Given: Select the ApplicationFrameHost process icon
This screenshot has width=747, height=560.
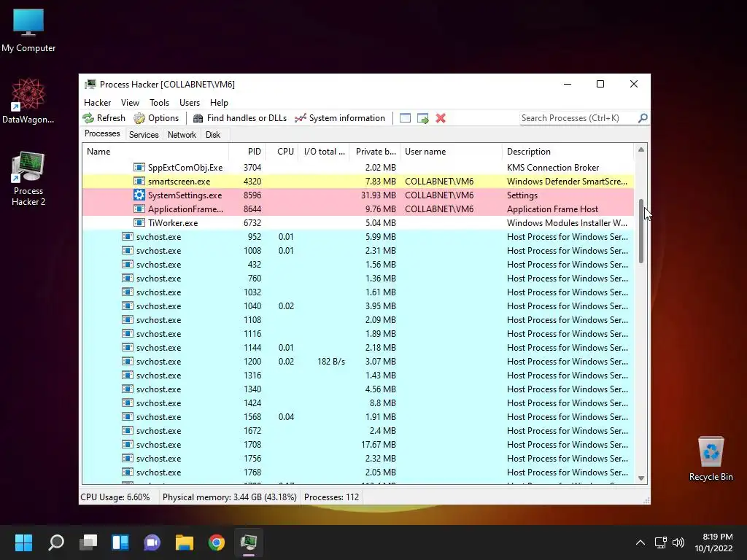Looking at the screenshot, I should [x=139, y=209].
